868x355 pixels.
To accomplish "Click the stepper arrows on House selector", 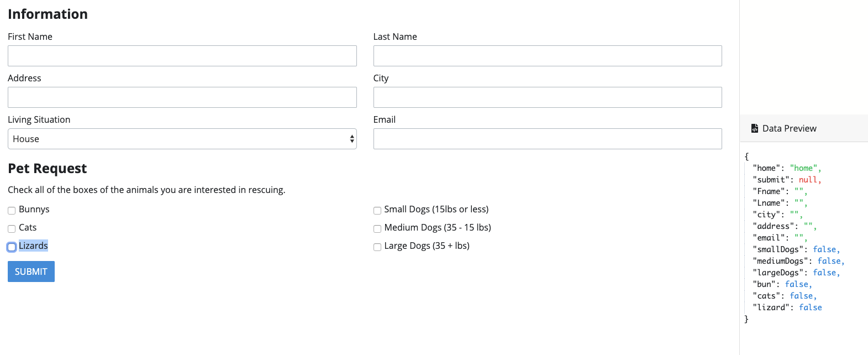I will 352,139.
